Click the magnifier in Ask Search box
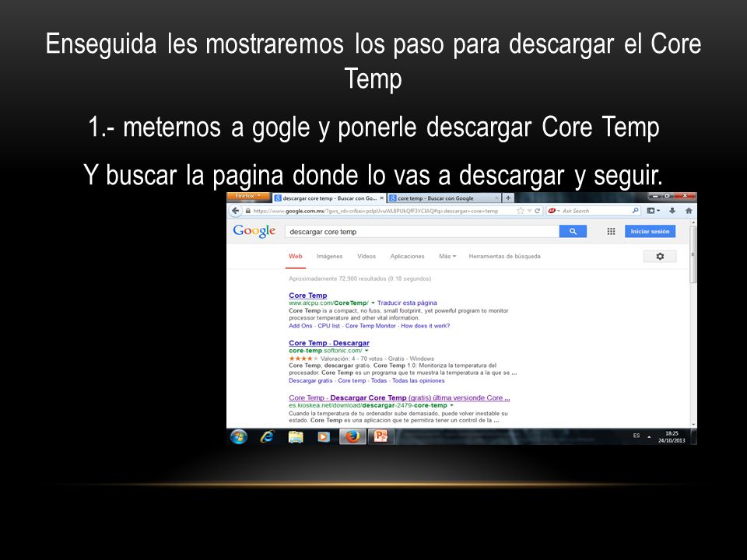The height and width of the screenshot is (560, 747). [x=635, y=211]
